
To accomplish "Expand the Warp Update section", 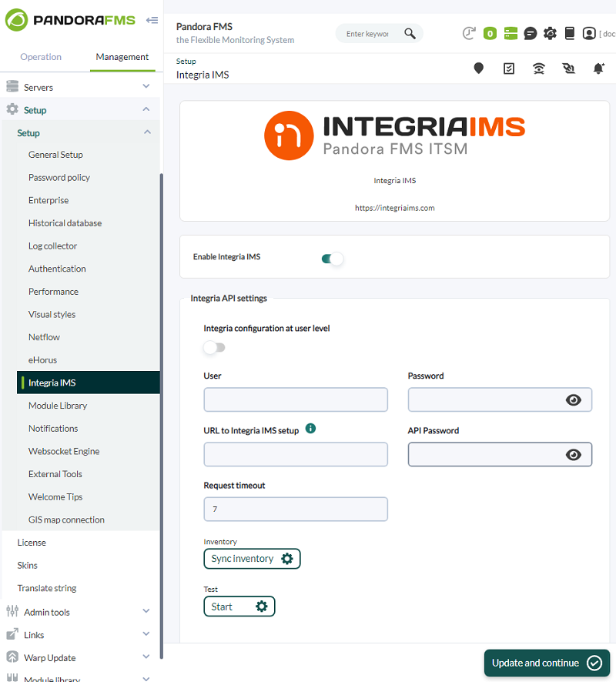I will 146,657.
